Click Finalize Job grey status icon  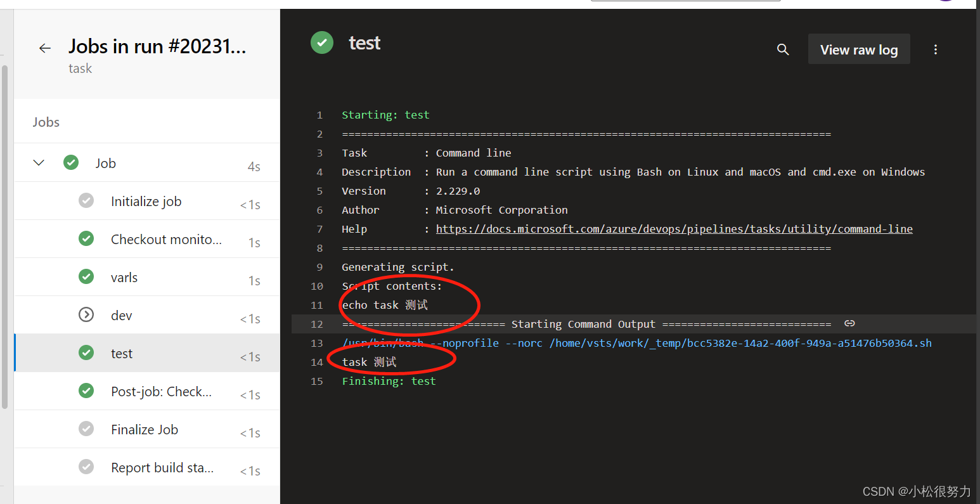click(86, 429)
